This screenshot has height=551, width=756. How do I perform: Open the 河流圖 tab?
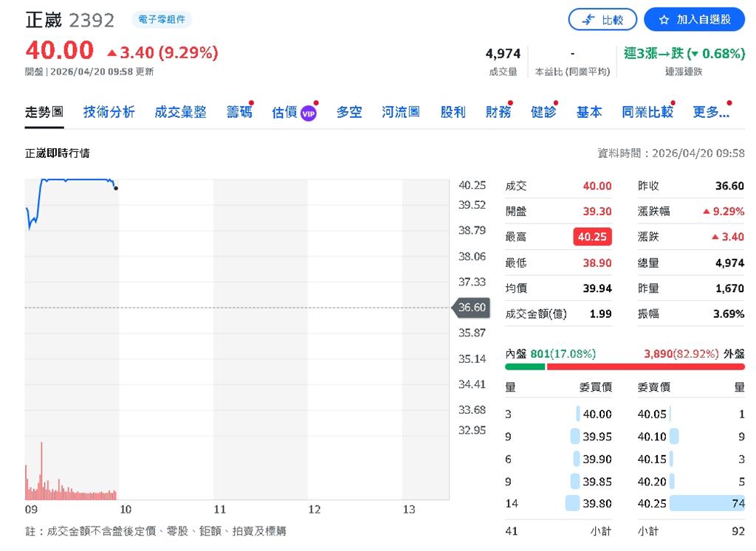401,112
